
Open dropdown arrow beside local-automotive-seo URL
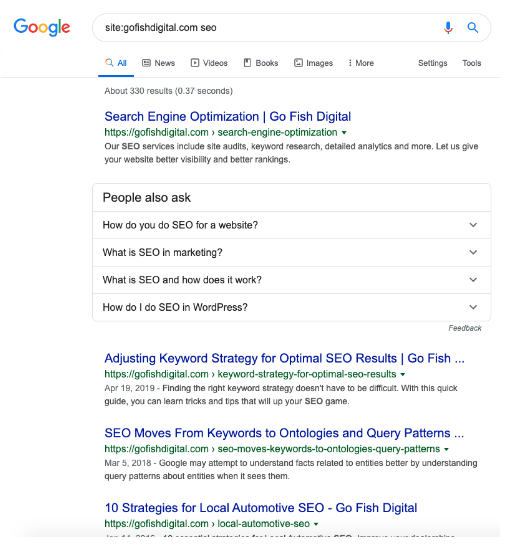point(316,524)
